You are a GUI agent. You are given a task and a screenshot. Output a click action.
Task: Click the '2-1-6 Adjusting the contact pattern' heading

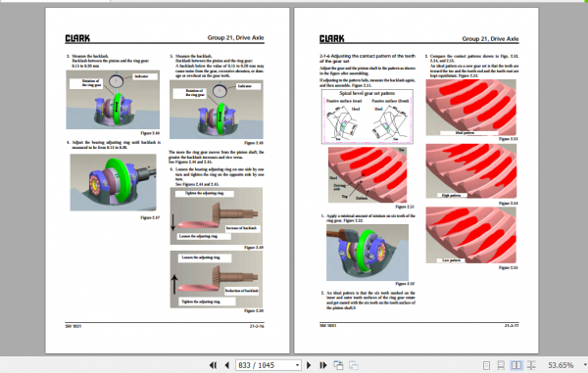367,58
